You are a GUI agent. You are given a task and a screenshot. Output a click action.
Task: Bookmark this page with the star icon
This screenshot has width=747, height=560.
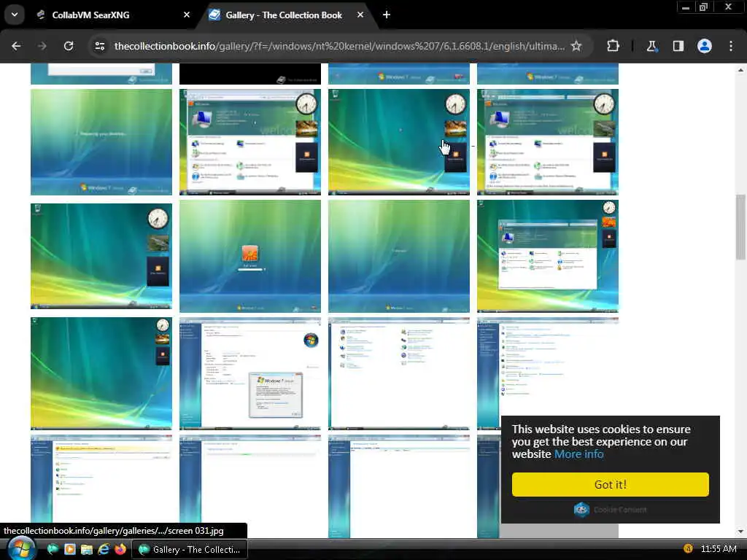click(576, 46)
